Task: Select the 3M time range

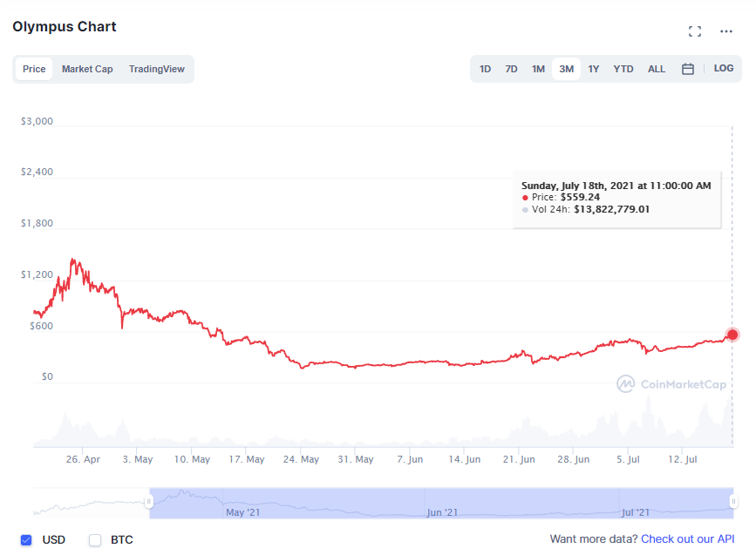Action: (x=567, y=69)
